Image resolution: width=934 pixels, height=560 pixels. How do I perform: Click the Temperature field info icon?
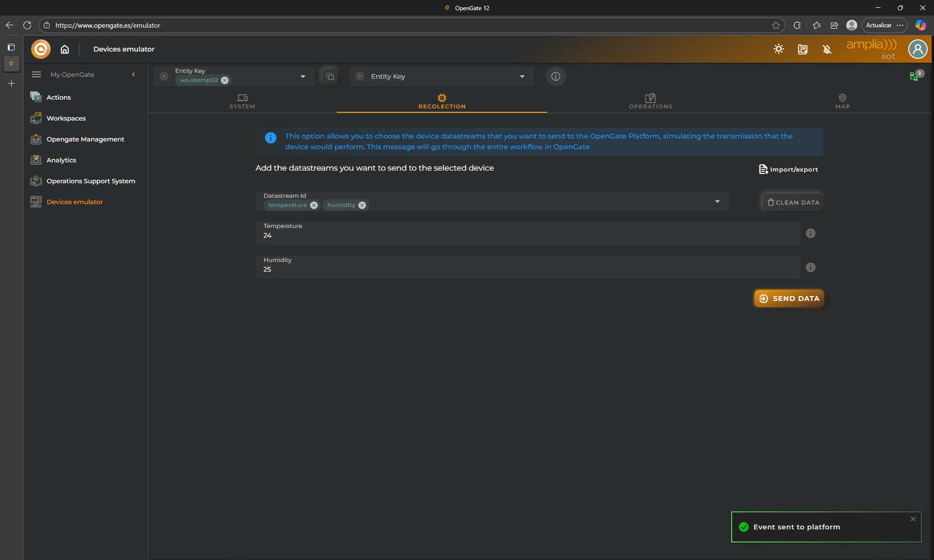(x=810, y=233)
